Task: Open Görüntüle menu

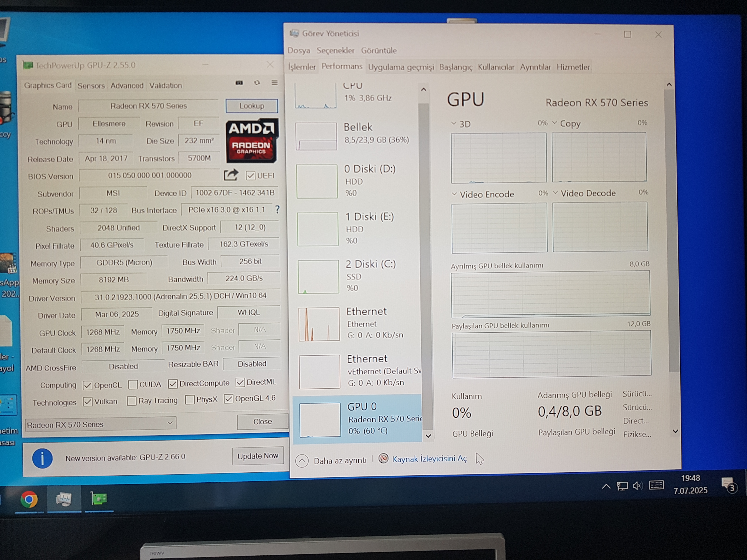Action: point(379,50)
